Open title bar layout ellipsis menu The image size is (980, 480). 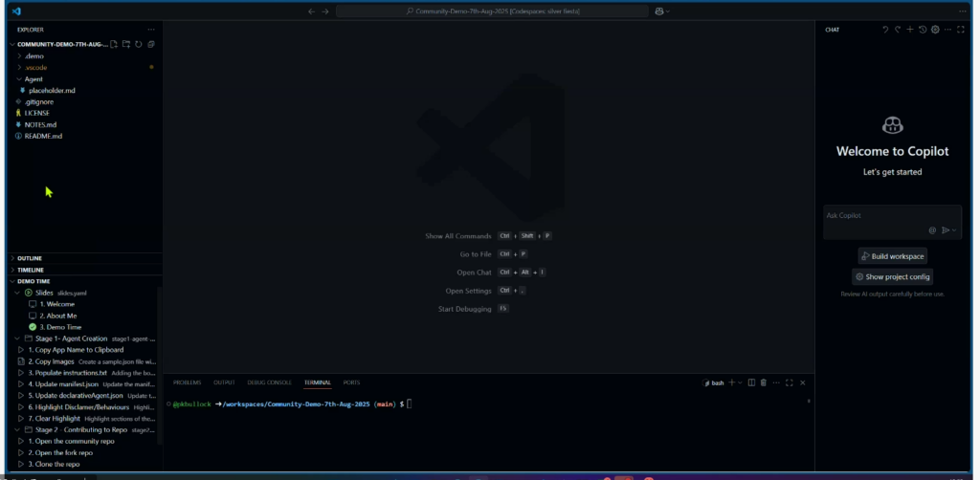pos(963,11)
